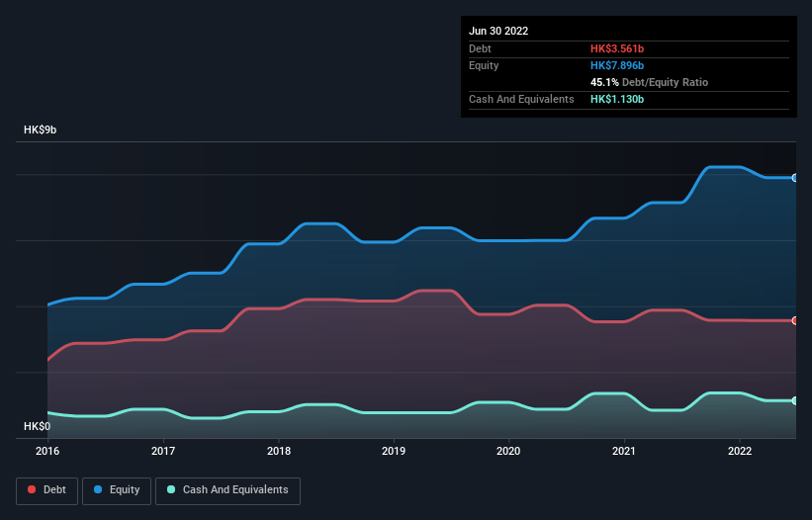Click the HK$7.896b equity value

pos(617,65)
